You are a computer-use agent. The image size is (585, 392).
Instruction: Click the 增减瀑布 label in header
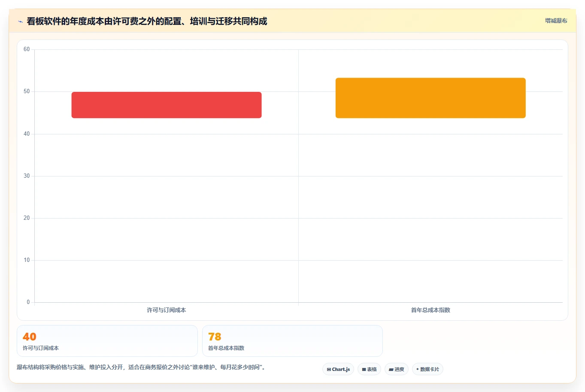(x=556, y=21)
